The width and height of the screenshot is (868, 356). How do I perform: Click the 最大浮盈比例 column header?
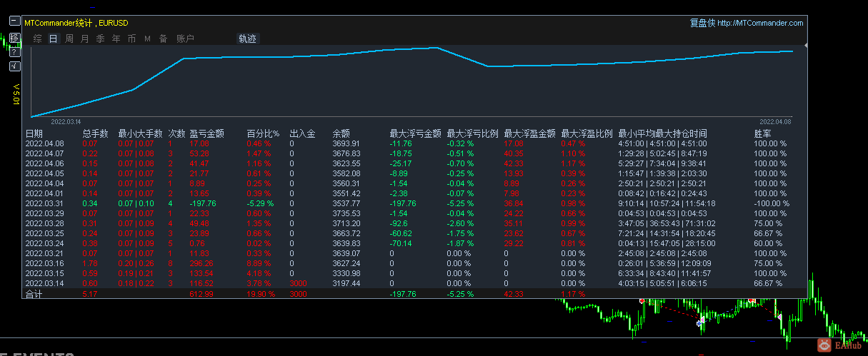point(587,133)
